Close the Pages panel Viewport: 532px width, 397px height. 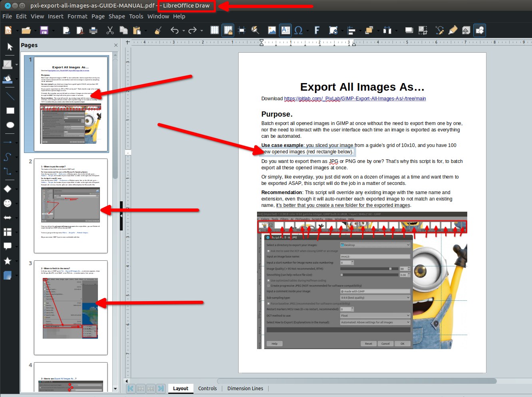pos(116,45)
